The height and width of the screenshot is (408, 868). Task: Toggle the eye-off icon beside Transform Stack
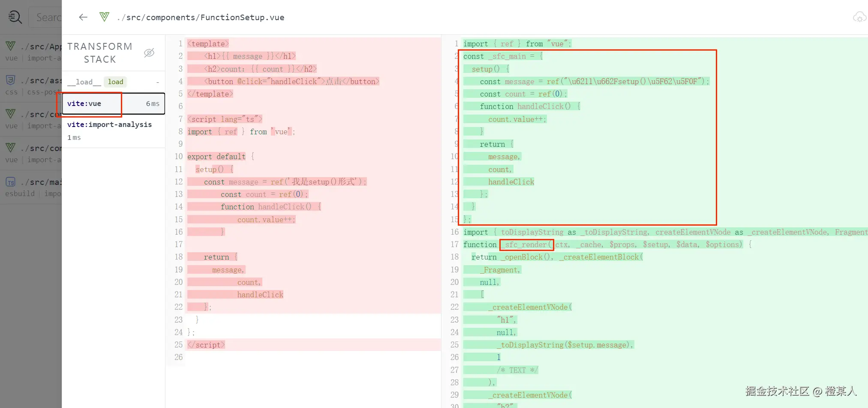pos(149,53)
